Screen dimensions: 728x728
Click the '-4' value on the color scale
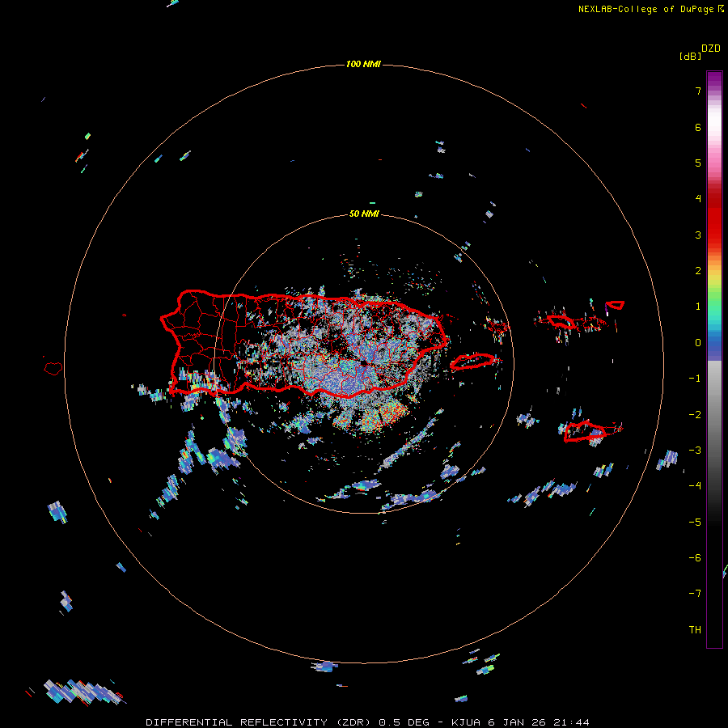point(695,486)
